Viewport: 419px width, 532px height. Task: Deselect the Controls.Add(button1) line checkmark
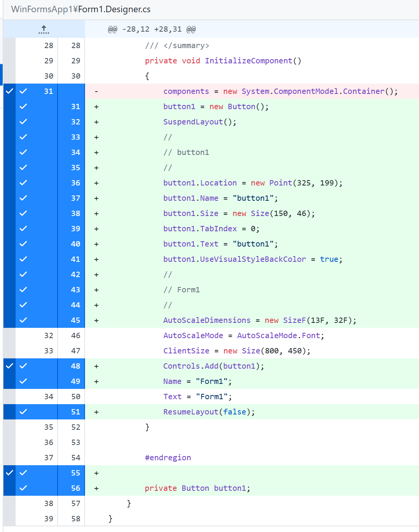click(x=23, y=366)
